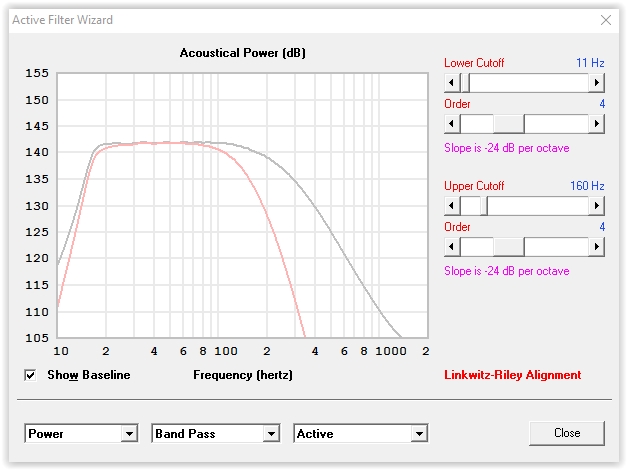Close the Active Filter Wizard window
The image size is (627, 470).
click(605, 20)
